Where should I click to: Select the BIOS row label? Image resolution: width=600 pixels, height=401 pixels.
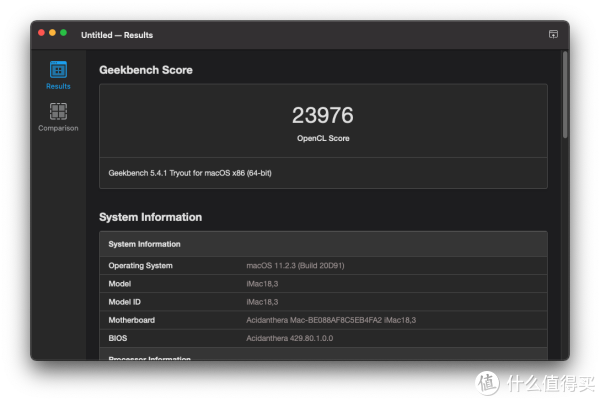(x=118, y=338)
